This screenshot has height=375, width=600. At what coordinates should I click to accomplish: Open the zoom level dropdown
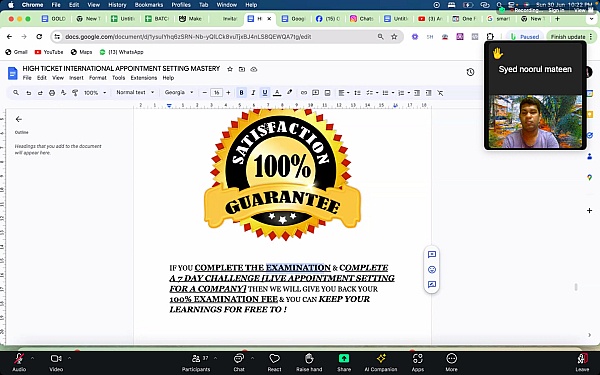coord(95,93)
